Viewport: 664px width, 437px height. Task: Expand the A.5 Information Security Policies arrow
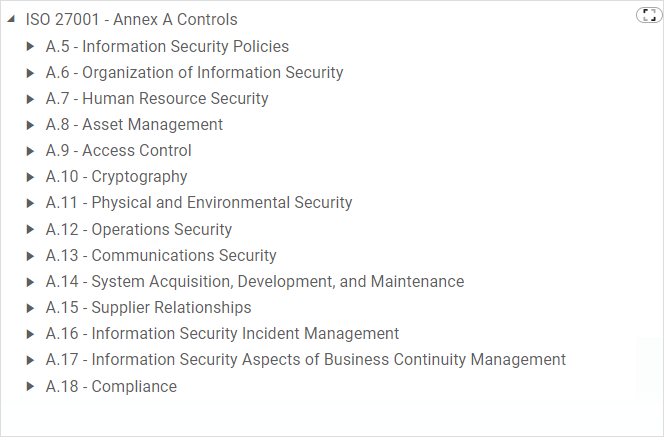pyautogui.click(x=30, y=46)
